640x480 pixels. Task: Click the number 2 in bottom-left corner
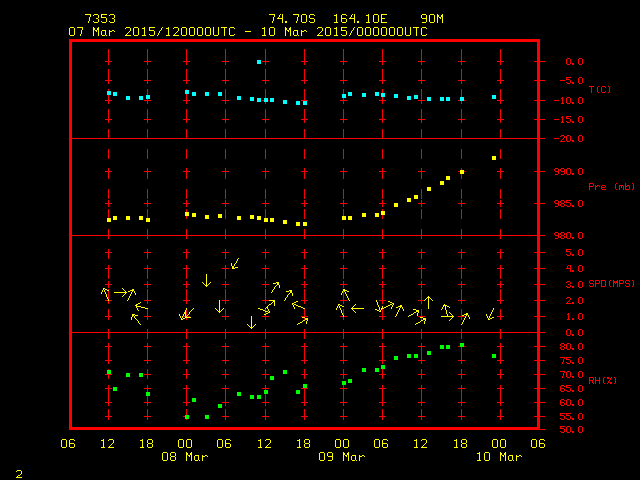(x=19, y=471)
